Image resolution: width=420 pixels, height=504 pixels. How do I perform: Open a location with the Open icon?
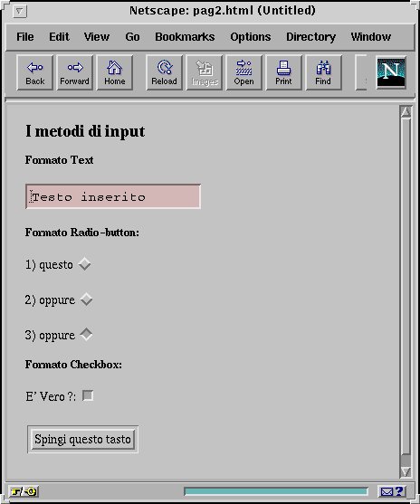click(x=244, y=72)
